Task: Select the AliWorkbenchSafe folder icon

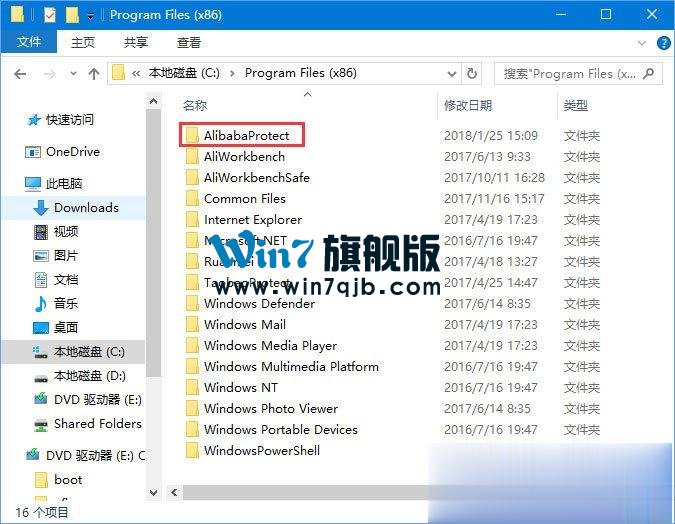Action: (x=192, y=177)
